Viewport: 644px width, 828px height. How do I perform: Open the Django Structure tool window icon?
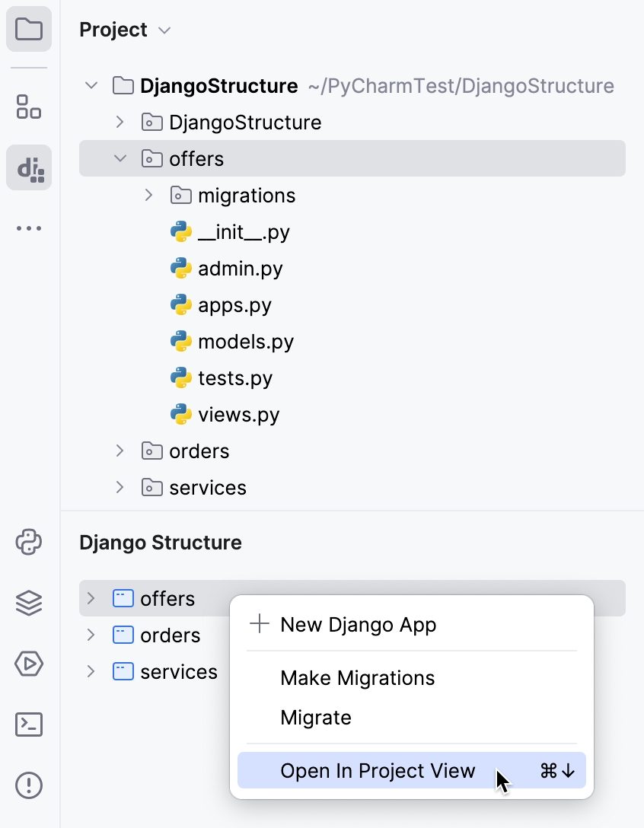[x=29, y=167]
